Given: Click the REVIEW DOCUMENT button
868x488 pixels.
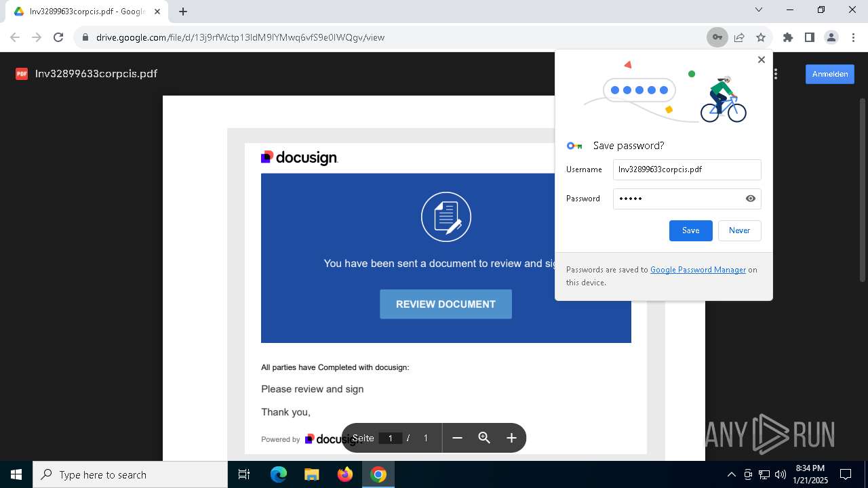Looking at the screenshot, I should 446,304.
